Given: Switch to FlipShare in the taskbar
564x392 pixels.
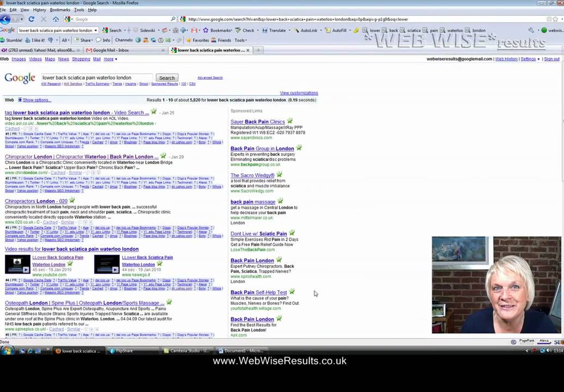Looking at the screenshot, I should coord(133,351).
